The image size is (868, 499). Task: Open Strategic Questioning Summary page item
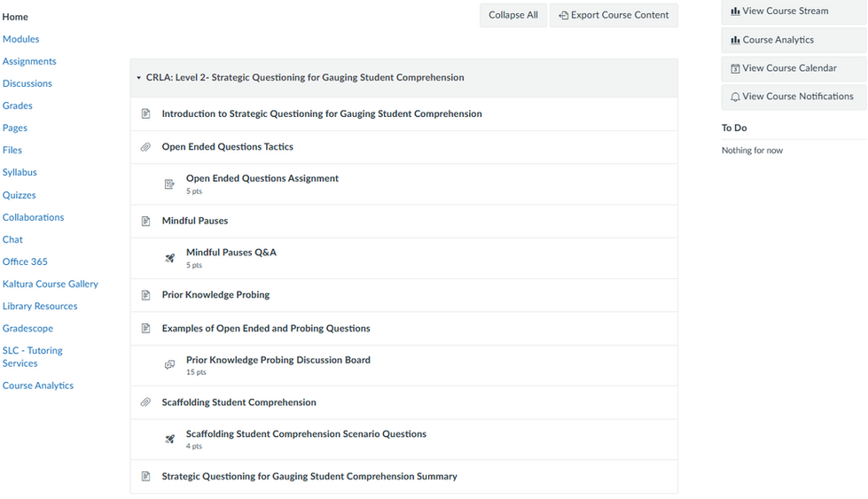pyautogui.click(x=309, y=476)
